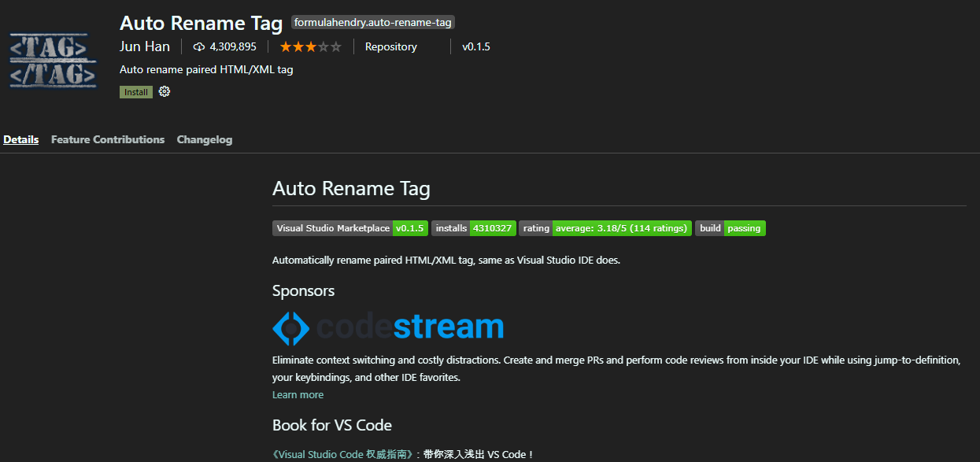Click the Book for VS Code heading
This screenshot has width=980, height=462.
[x=332, y=425]
